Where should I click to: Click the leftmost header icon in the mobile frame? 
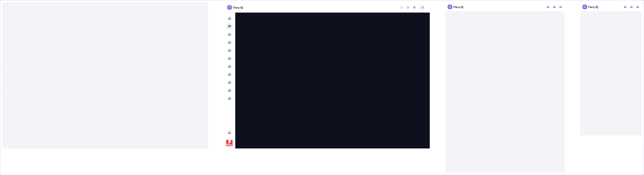coord(625,7)
